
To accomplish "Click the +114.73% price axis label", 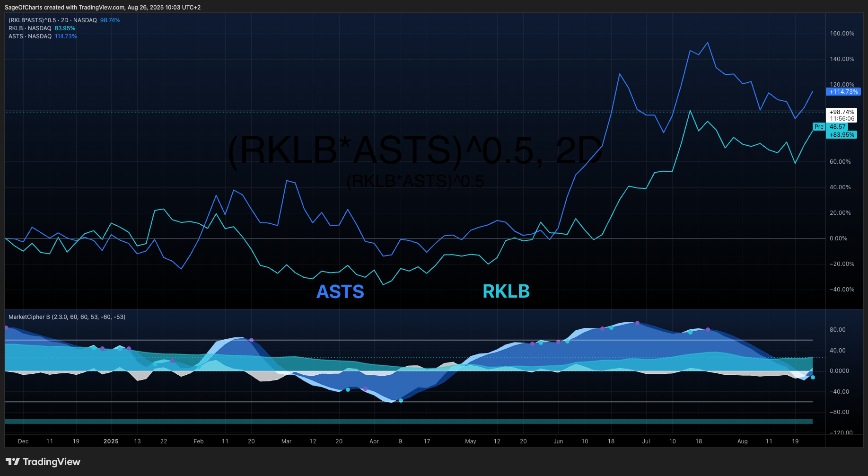I will point(843,92).
